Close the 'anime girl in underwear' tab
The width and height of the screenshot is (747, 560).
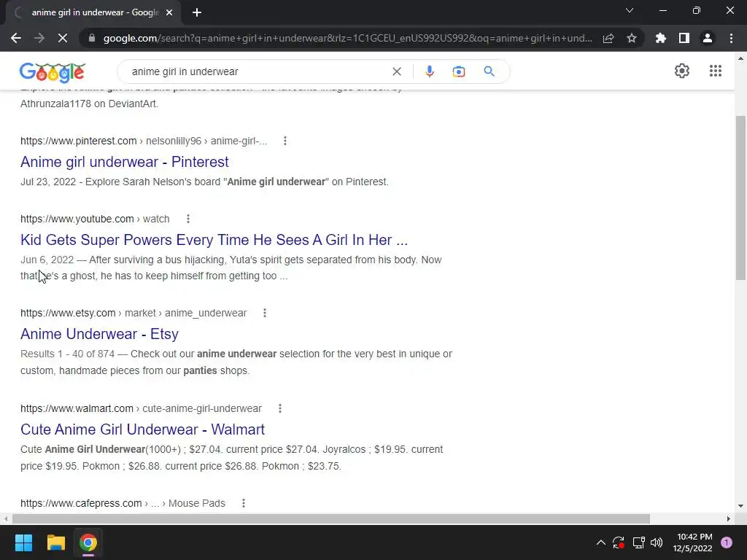[x=169, y=12]
